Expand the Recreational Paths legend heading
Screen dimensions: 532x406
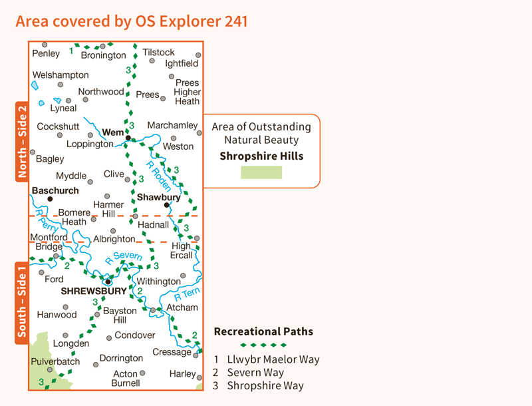263,331
